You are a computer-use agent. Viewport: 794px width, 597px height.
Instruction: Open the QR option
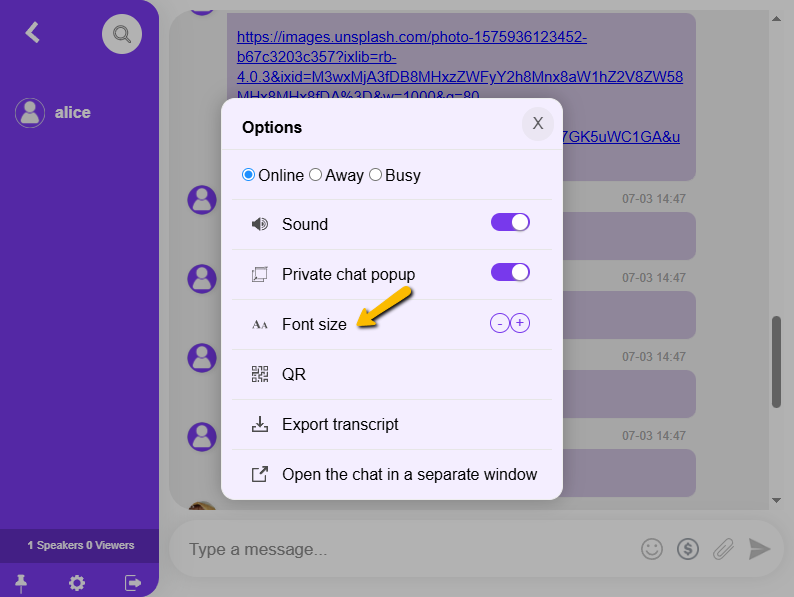pos(293,374)
